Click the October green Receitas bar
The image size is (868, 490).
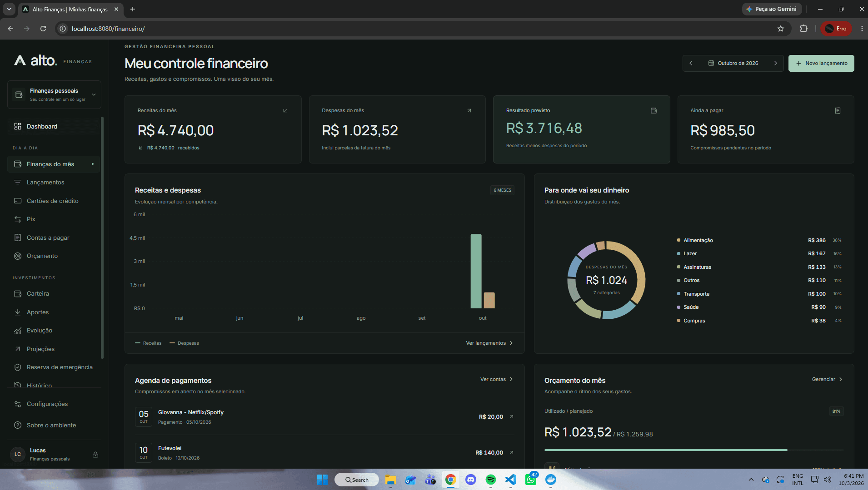click(x=476, y=271)
